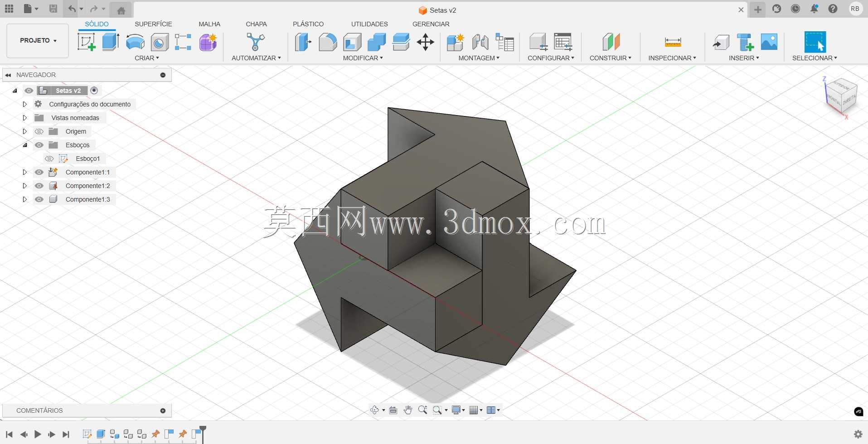Toggle visibility of Setas v2 root
Viewport: 868px width, 444px height.
tap(29, 91)
